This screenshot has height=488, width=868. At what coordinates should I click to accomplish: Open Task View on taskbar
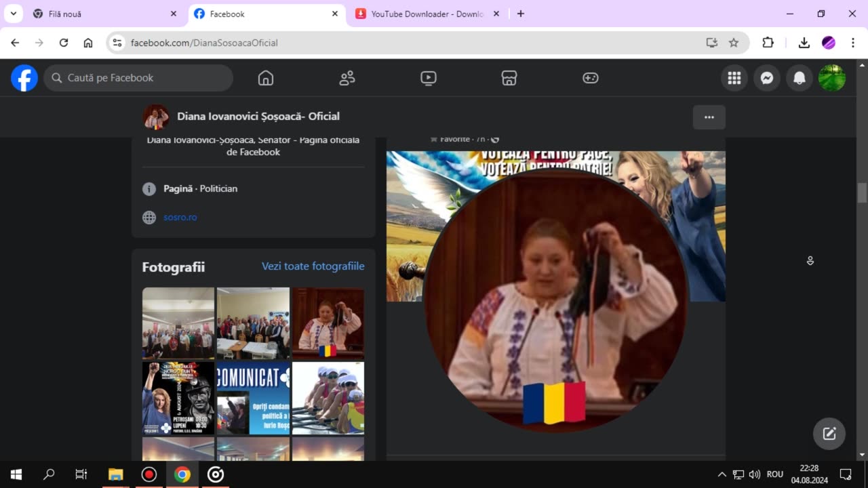[81, 474]
